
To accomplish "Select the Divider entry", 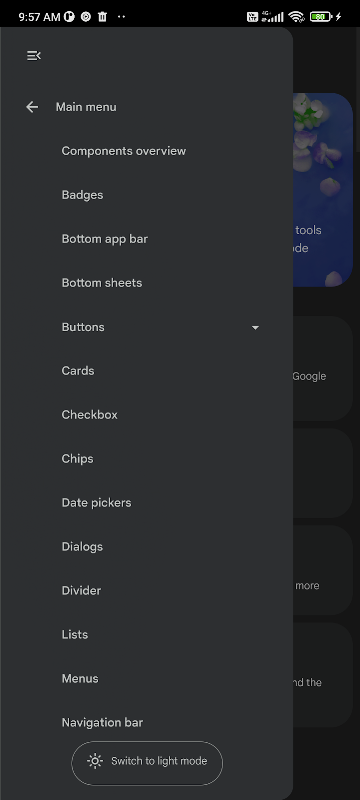I will pos(81,590).
